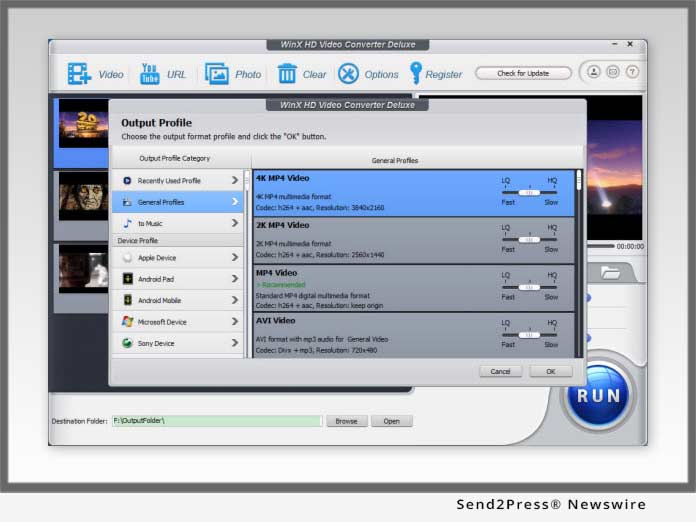Click the Photo slideshow icon

(x=217, y=74)
